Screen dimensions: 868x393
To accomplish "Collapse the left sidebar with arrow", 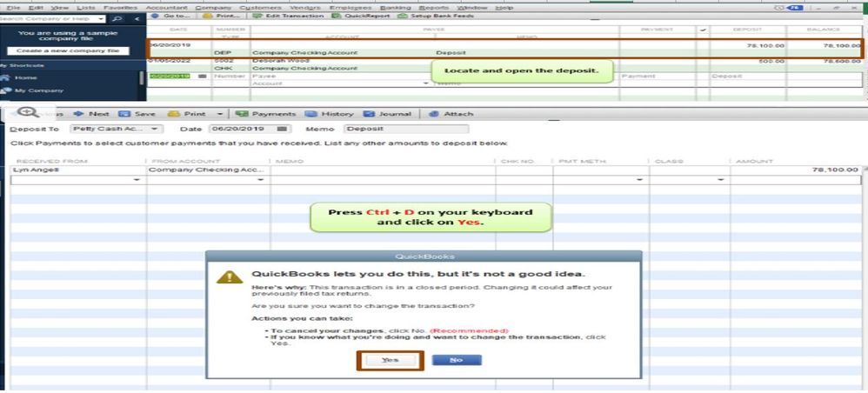I will tap(137, 19).
